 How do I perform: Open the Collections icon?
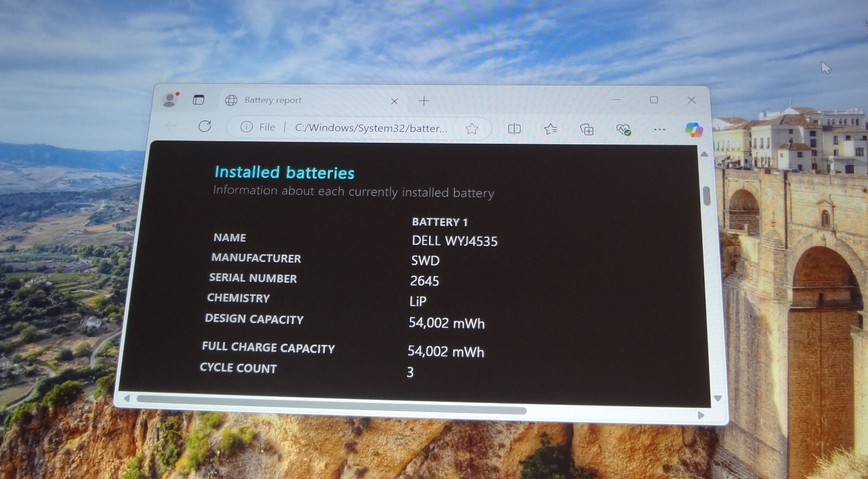pyautogui.click(x=586, y=129)
